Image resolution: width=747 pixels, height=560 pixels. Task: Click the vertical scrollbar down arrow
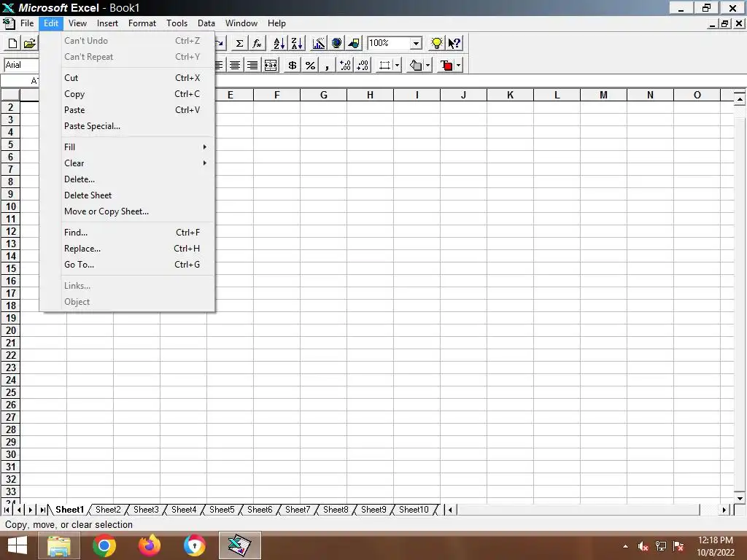pos(740,498)
